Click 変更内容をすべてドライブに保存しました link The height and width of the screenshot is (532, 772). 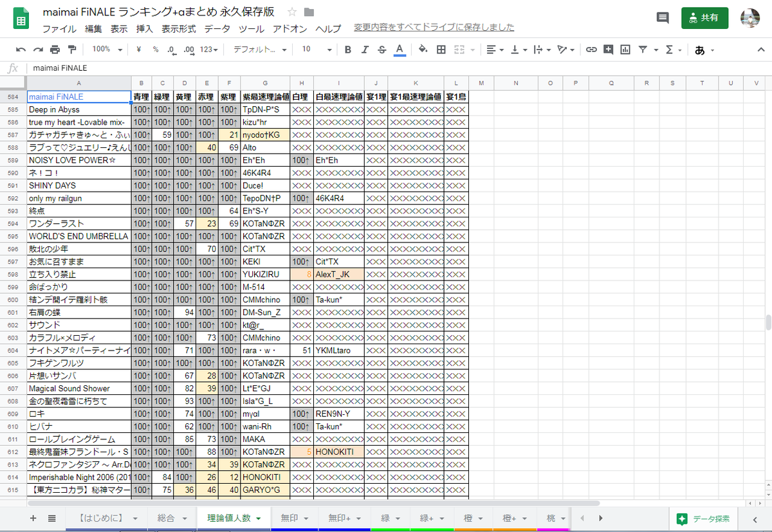click(x=434, y=27)
